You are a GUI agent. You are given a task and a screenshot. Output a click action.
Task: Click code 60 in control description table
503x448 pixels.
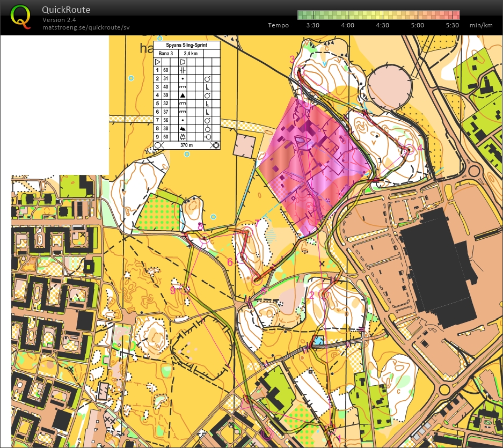tap(165, 70)
